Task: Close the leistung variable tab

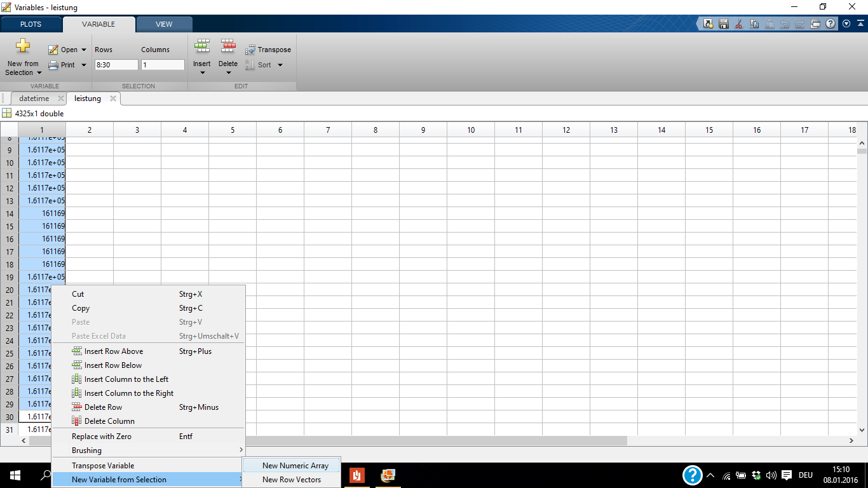Action: coord(113,98)
